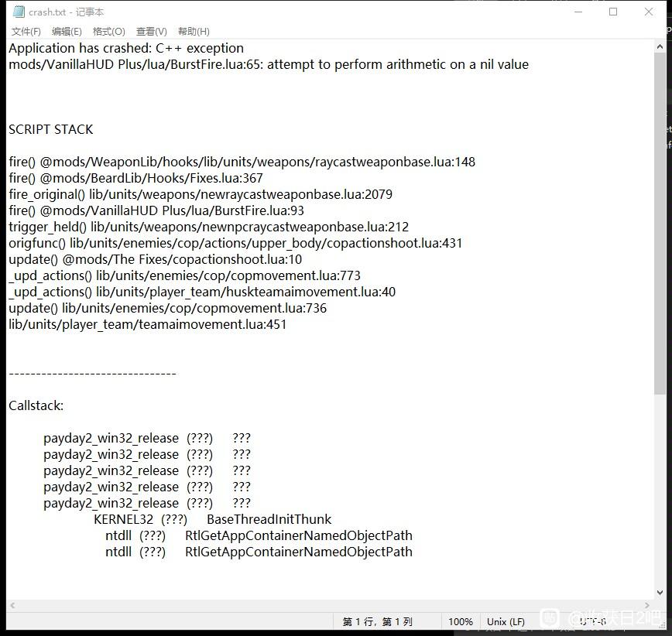
Task: Click the last ntdll RtlGetAppContainerNamedObjectPath line
Action: [259, 552]
